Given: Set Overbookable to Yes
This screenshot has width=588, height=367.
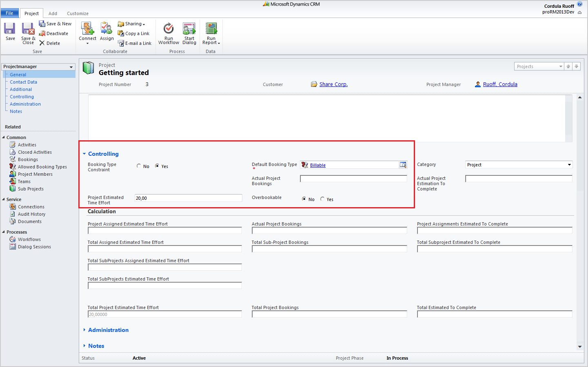Looking at the screenshot, I should [x=322, y=199].
